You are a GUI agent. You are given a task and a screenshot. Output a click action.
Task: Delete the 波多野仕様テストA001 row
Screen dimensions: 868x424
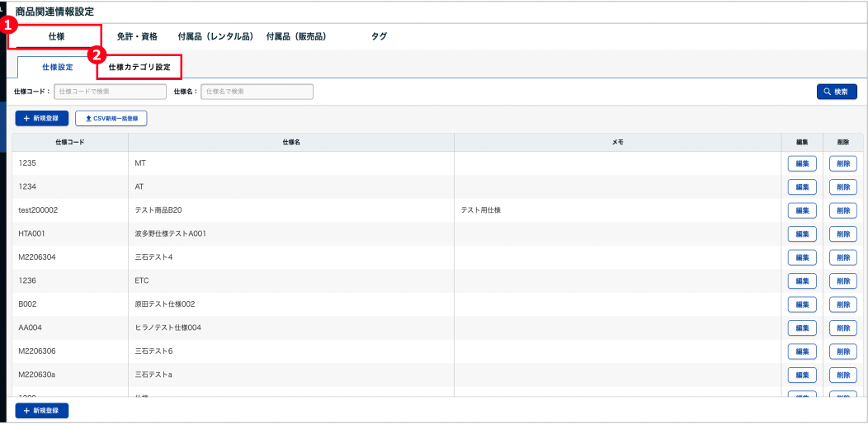(842, 233)
